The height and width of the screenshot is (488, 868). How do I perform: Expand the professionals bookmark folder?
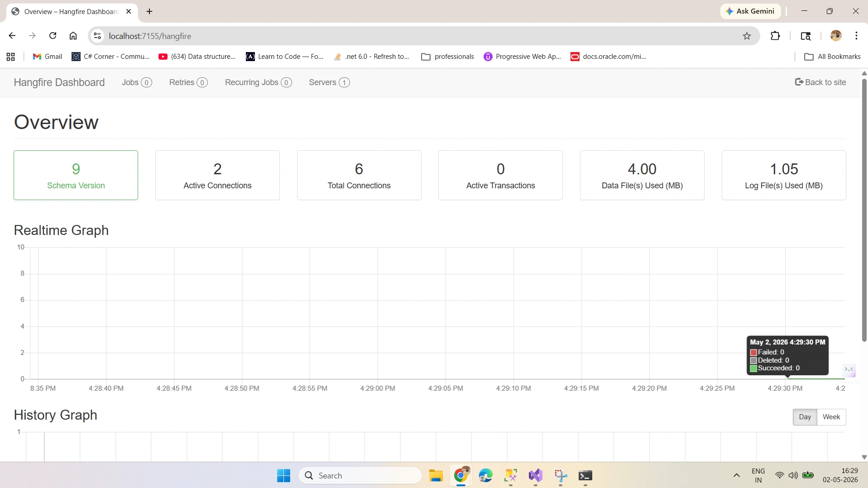447,57
